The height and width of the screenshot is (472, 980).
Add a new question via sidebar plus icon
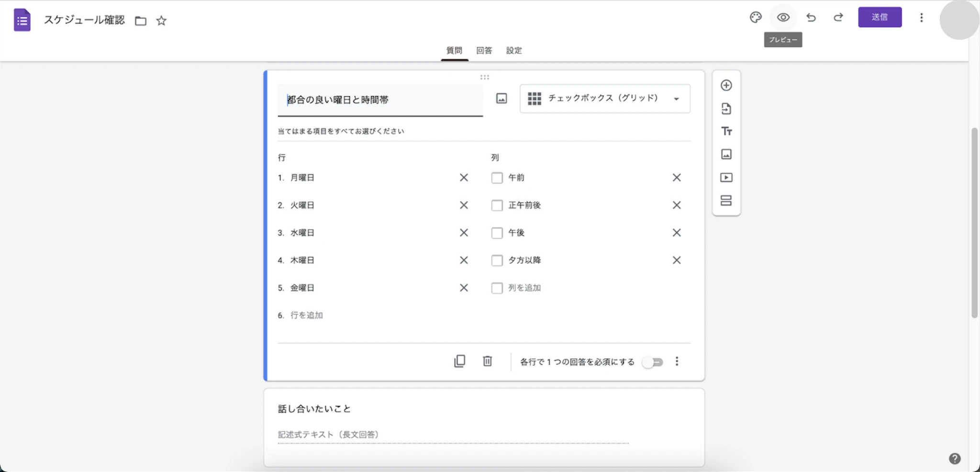(x=726, y=85)
